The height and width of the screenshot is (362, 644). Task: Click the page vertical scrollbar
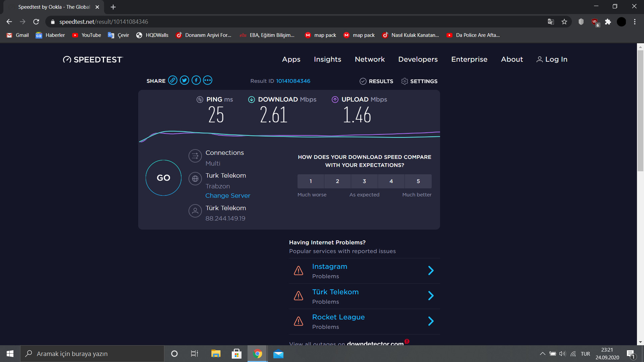coord(640,111)
